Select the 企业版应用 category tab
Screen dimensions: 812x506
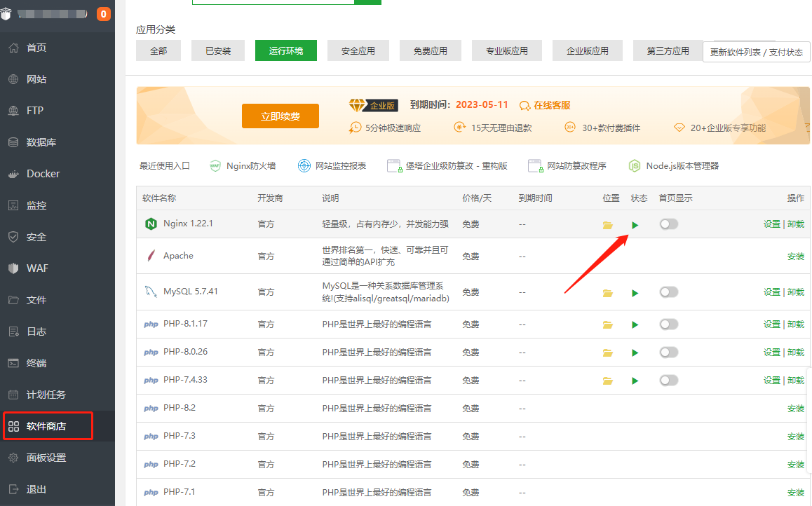(587, 50)
